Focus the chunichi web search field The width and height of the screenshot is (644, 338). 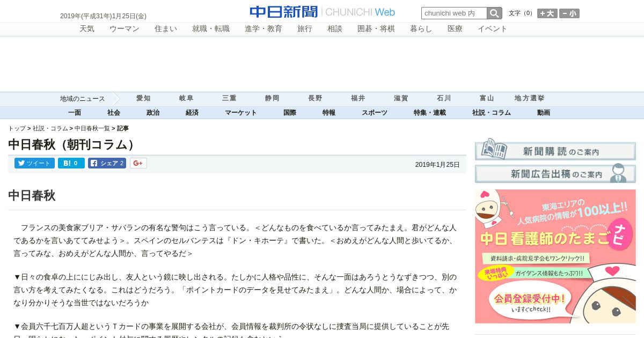point(454,13)
